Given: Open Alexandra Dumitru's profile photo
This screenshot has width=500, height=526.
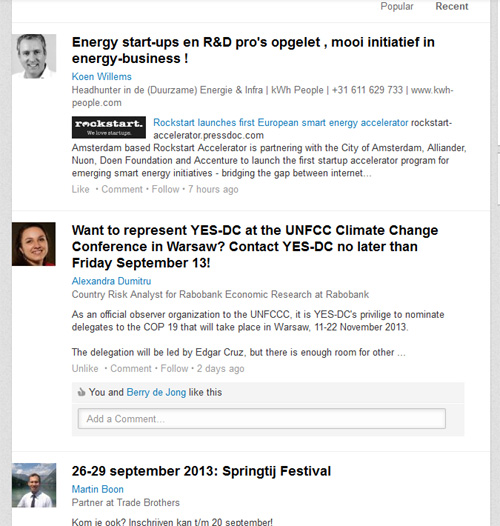Looking at the screenshot, I should [x=34, y=244].
